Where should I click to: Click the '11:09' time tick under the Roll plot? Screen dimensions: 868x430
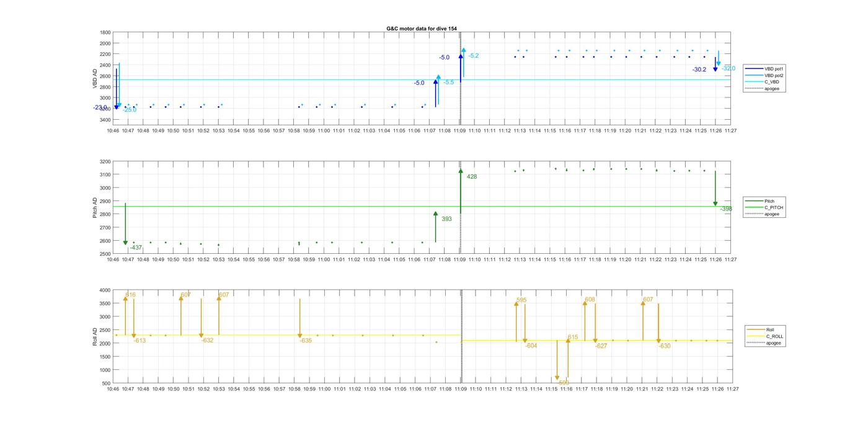point(460,389)
